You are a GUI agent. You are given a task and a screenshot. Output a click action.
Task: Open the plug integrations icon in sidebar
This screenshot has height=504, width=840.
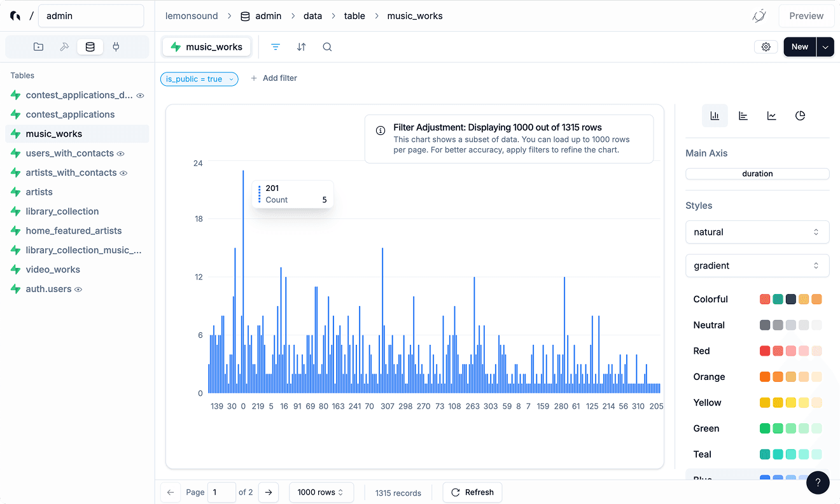tap(116, 47)
